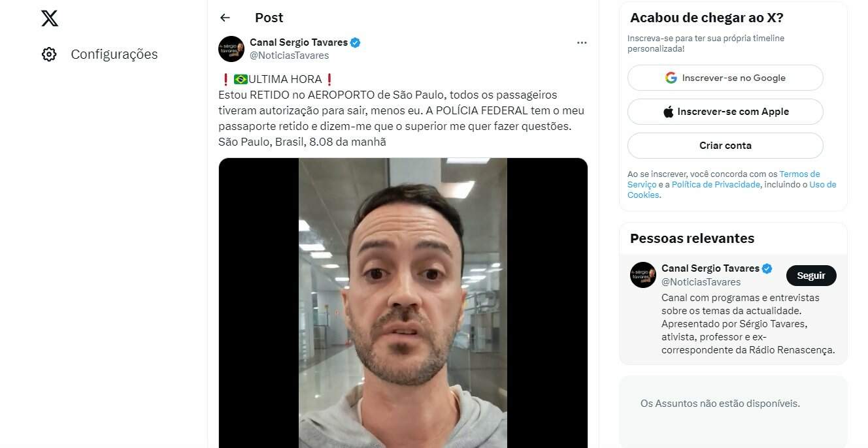Open the three-dot post options menu
Screen dimensions: 868x448
coord(582,42)
